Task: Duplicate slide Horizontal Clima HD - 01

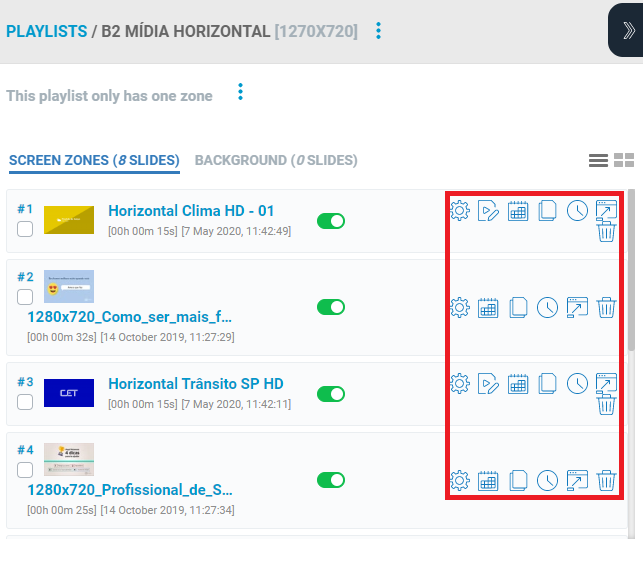Action: point(547,211)
